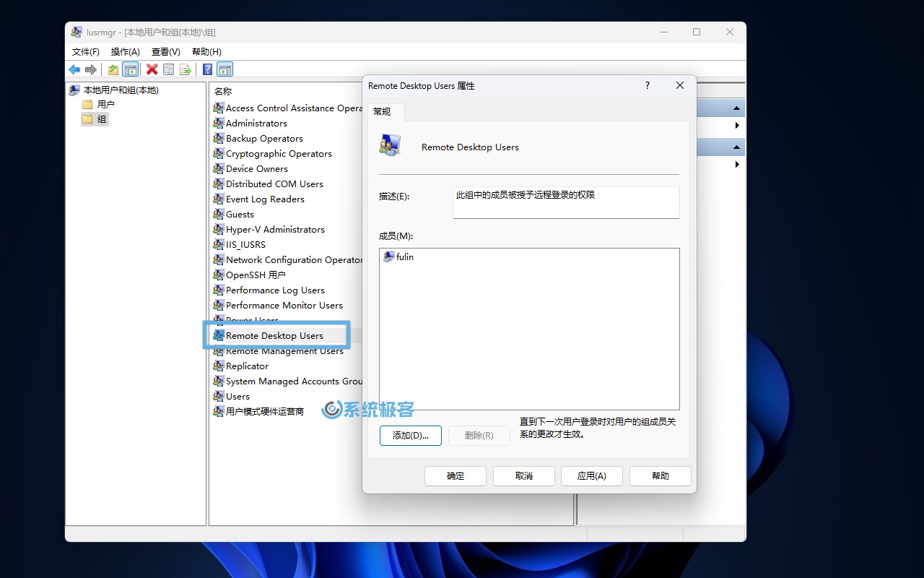Click the up-one-level folder toolbar icon
This screenshot has height=578, width=924.
coord(113,69)
